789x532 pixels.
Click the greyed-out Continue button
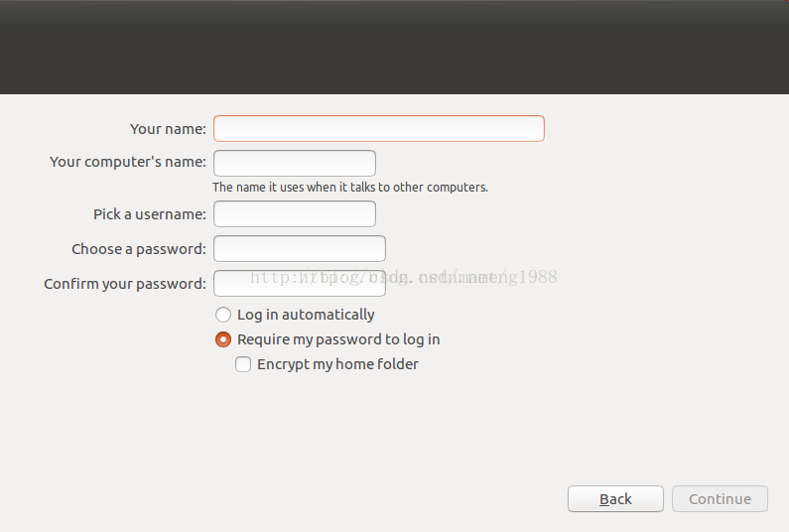(x=720, y=499)
